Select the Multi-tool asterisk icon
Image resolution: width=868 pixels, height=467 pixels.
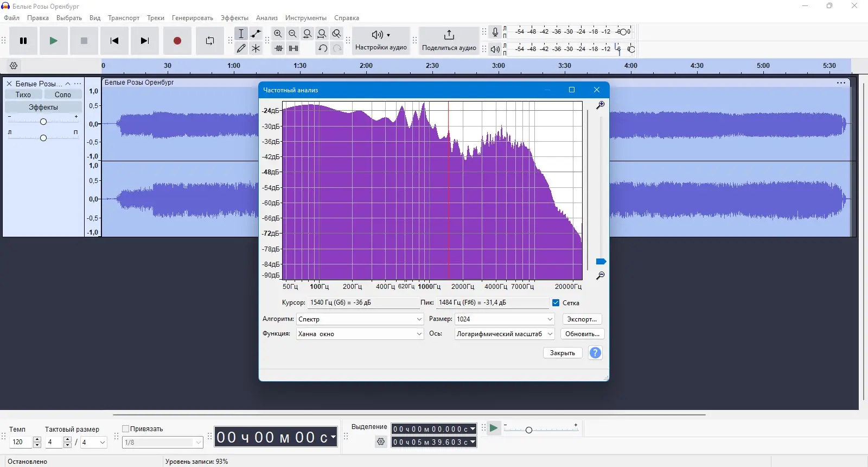pos(256,48)
